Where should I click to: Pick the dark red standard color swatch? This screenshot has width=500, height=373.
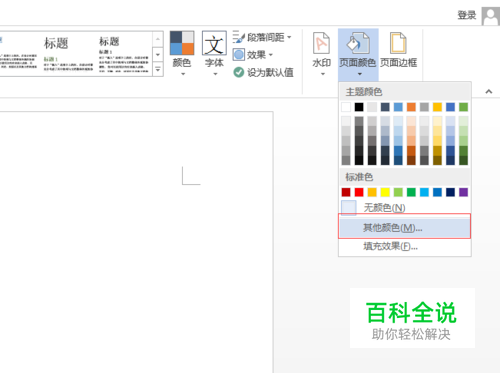(x=346, y=192)
